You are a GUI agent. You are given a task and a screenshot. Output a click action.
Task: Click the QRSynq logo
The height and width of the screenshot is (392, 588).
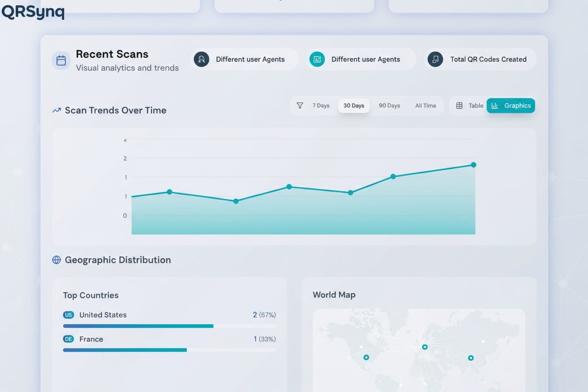click(x=33, y=12)
